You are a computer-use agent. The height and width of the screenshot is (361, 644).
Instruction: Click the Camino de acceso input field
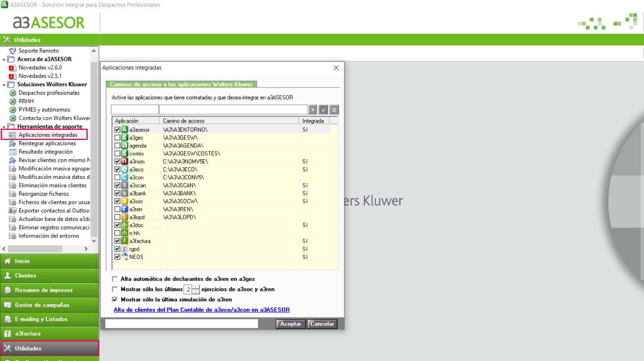point(234,110)
